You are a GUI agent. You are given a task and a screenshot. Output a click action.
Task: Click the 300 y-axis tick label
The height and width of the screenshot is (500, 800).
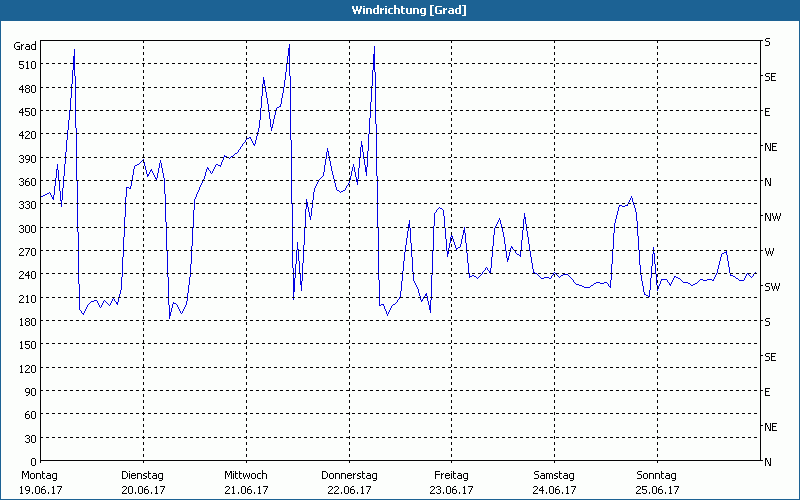point(28,229)
